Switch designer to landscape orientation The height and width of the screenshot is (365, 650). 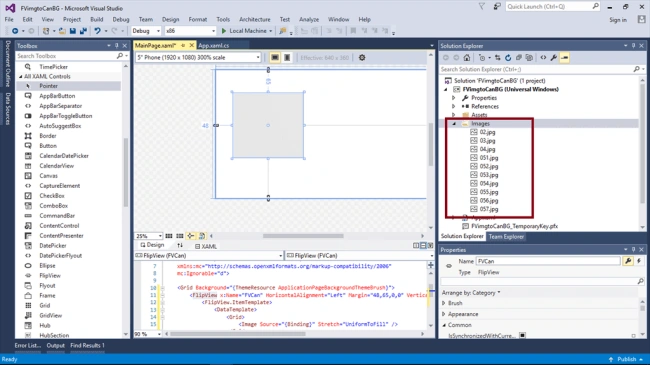coord(275,58)
